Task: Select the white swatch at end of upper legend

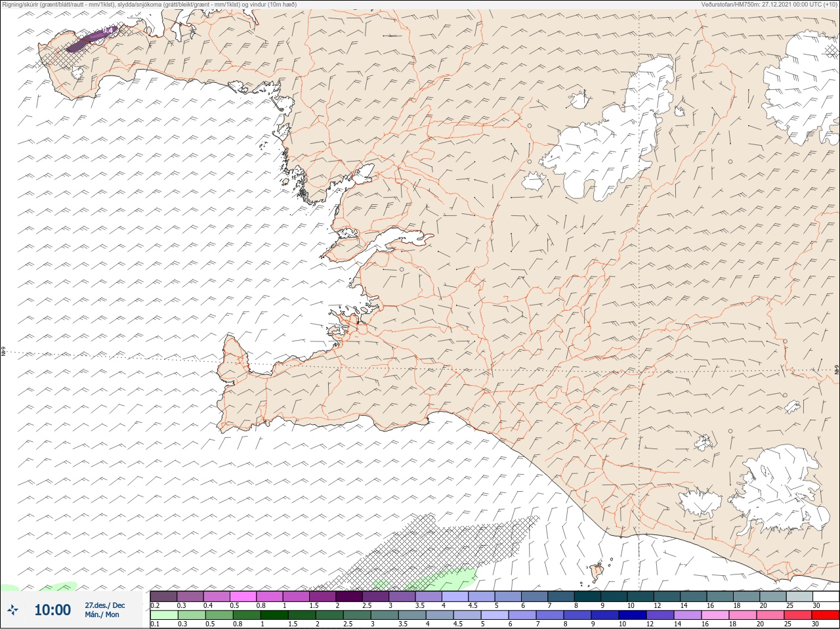Action: pyautogui.click(x=826, y=596)
